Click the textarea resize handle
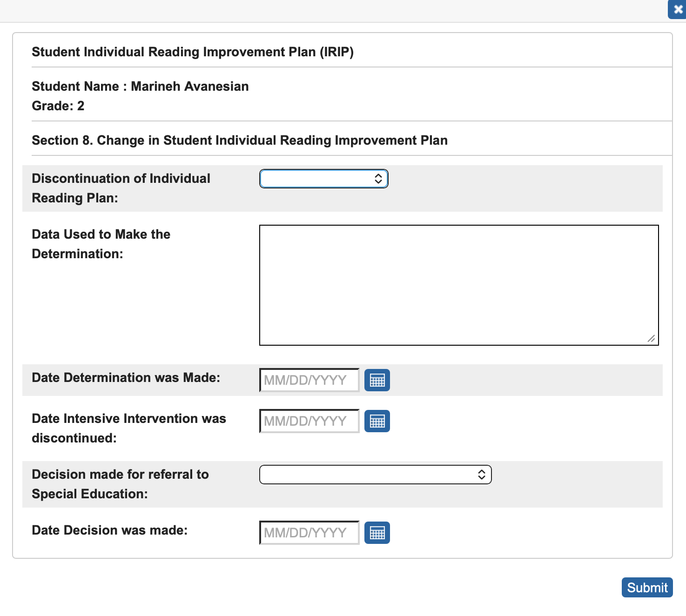The width and height of the screenshot is (686, 616). point(652,339)
